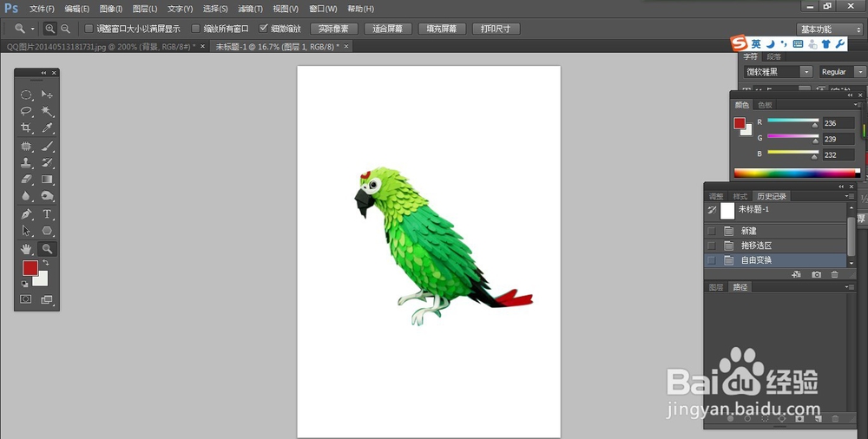
Task: Set history brush source on 未标题-1 snapshot
Action: coord(712,210)
